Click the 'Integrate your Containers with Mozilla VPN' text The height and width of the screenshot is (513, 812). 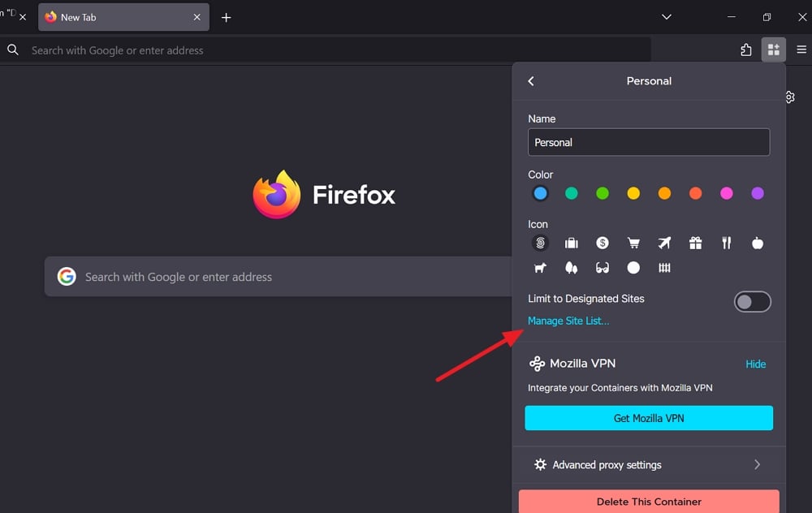620,388
